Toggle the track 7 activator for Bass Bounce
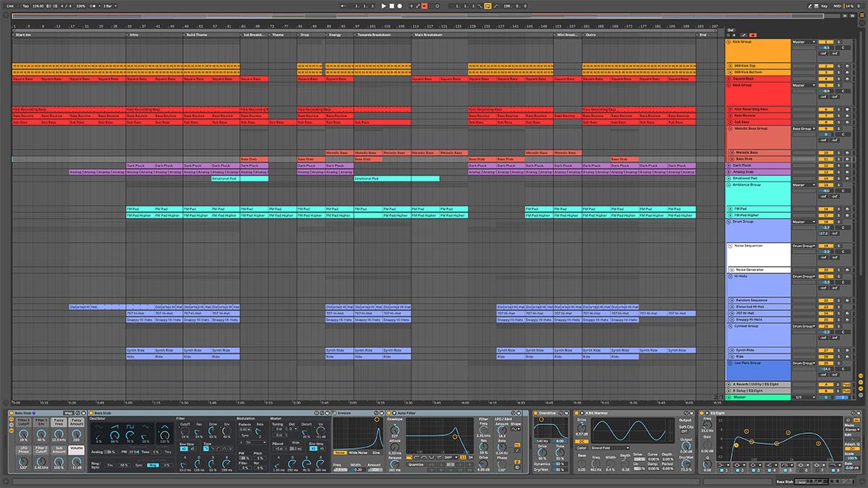 [825, 116]
